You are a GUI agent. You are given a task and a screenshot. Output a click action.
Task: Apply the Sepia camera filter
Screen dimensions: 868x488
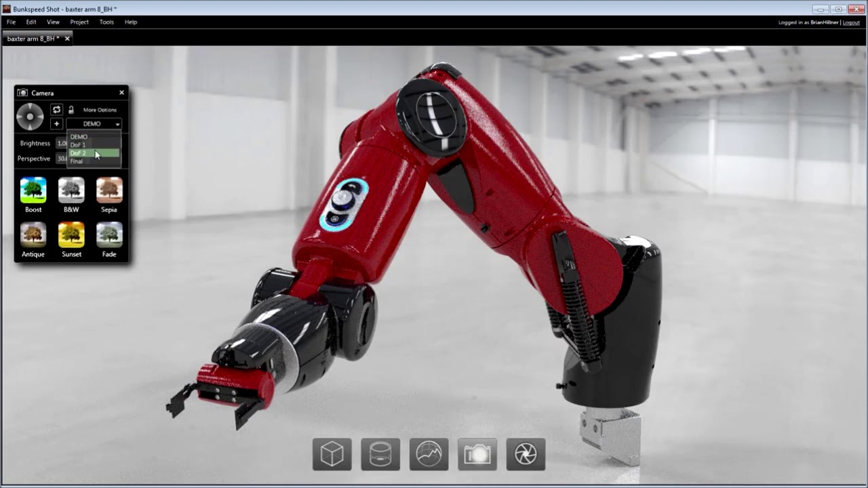point(109,190)
